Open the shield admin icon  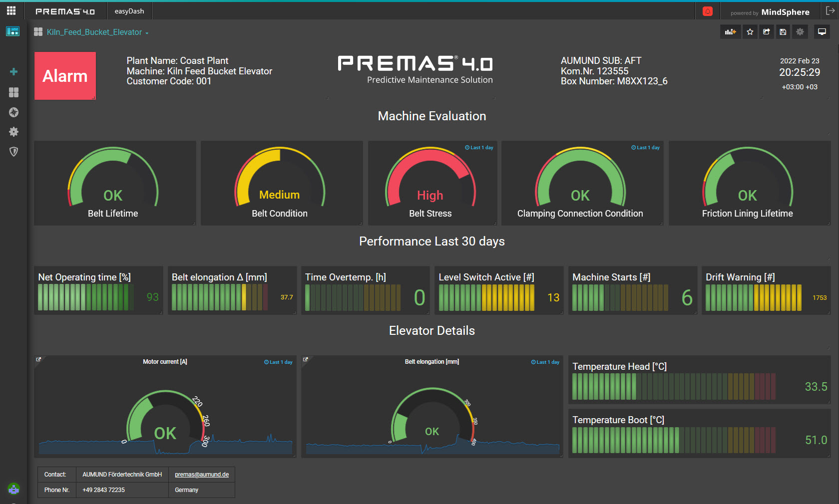(x=14, y=152)
